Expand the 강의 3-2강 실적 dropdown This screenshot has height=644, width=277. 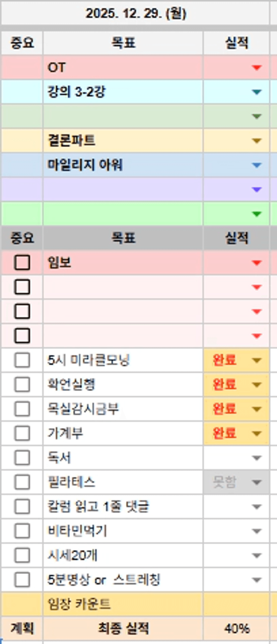(257, 92)
